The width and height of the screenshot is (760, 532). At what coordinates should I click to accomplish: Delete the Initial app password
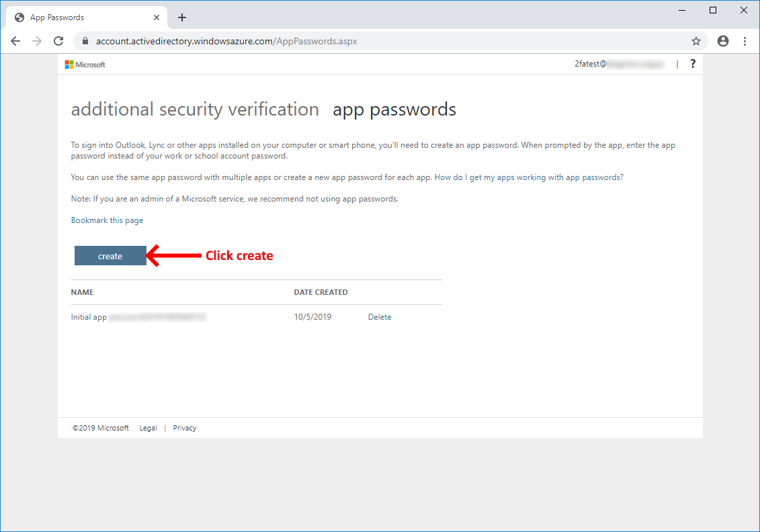380,317
